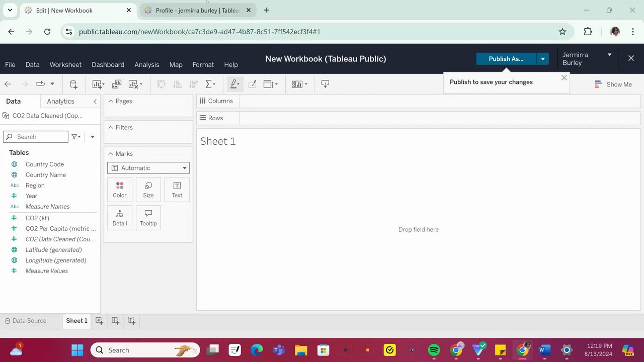Collapse the Filters card
The height and width of the screenshot is (362, 644).
pyautogui.click(x=111, y=128)
